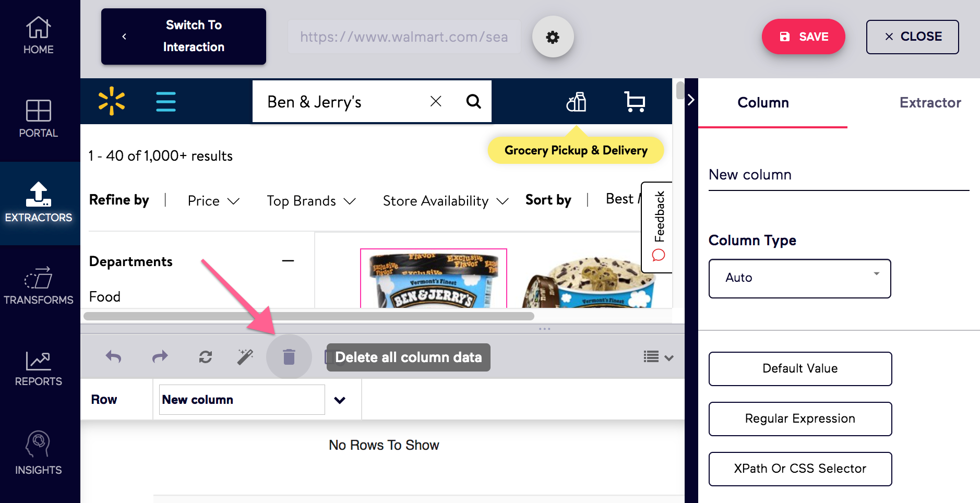Switch to the Extractor tab

point(930,103)
